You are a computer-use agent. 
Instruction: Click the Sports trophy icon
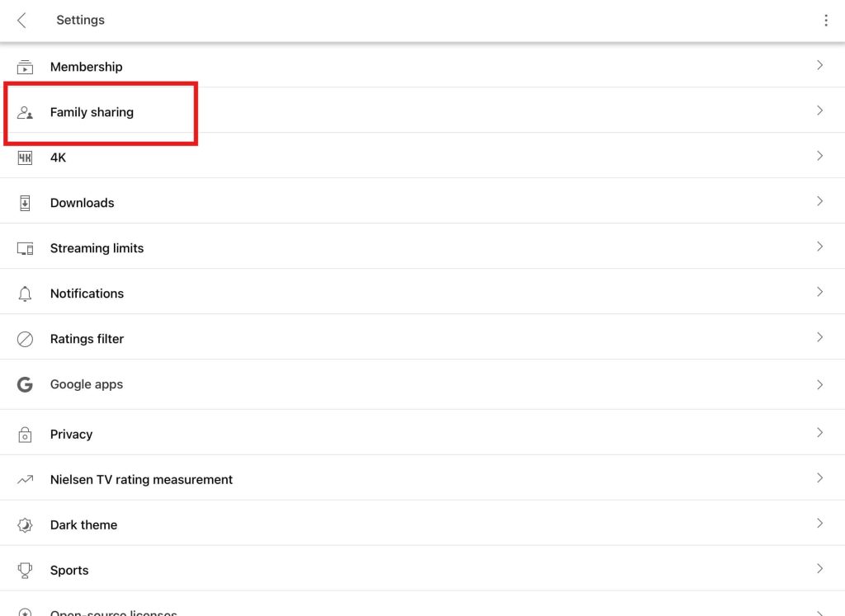25,570
